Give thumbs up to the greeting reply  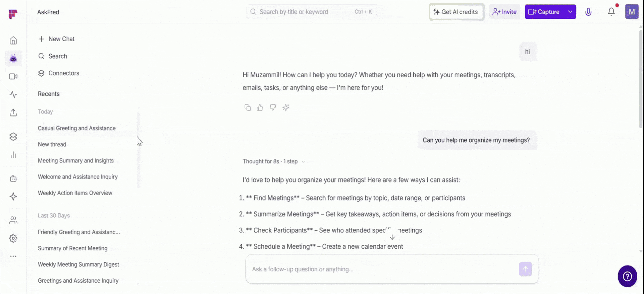click(260, 108)
